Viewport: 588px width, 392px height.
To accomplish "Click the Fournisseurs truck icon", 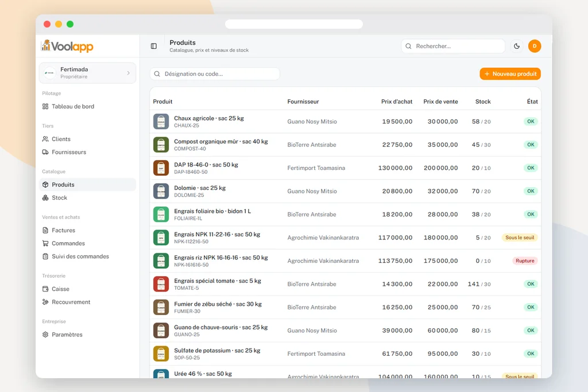I will pyautogui.click(x=45, y=152).
